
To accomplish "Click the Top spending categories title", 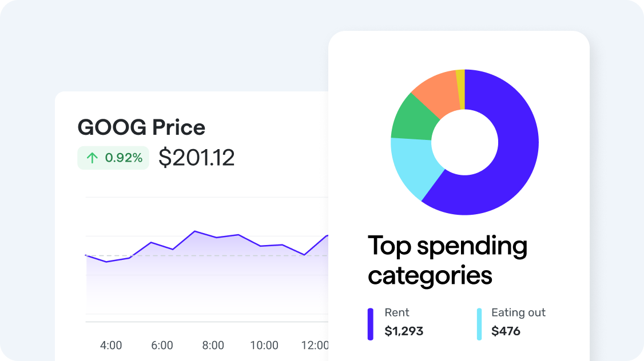I will pos(447,260).
